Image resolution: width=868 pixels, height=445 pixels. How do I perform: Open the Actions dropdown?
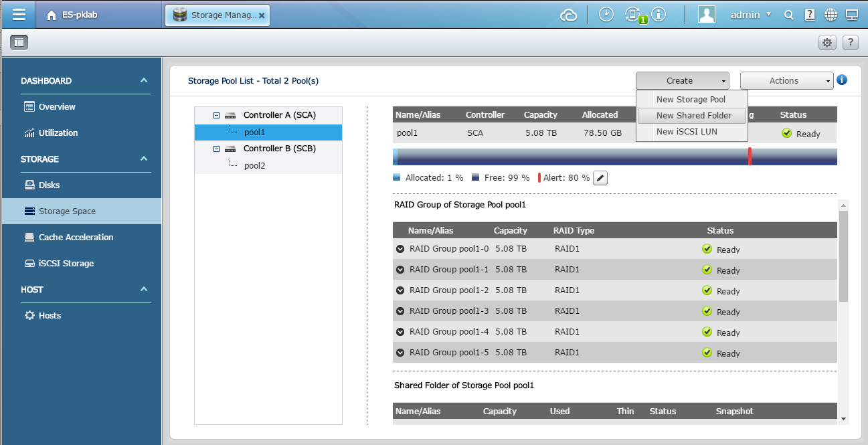coord(786,80)
